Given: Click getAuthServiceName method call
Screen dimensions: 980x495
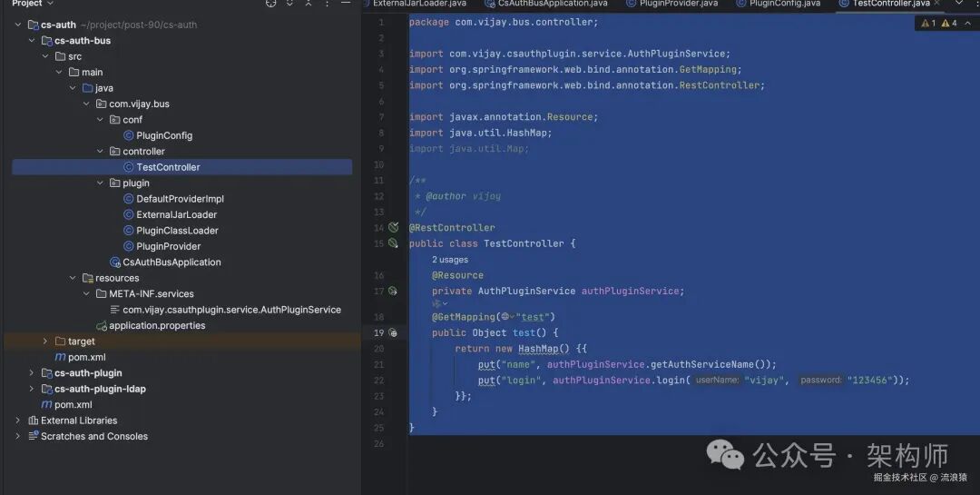Looking at the screenshot, I should point(704,364).
